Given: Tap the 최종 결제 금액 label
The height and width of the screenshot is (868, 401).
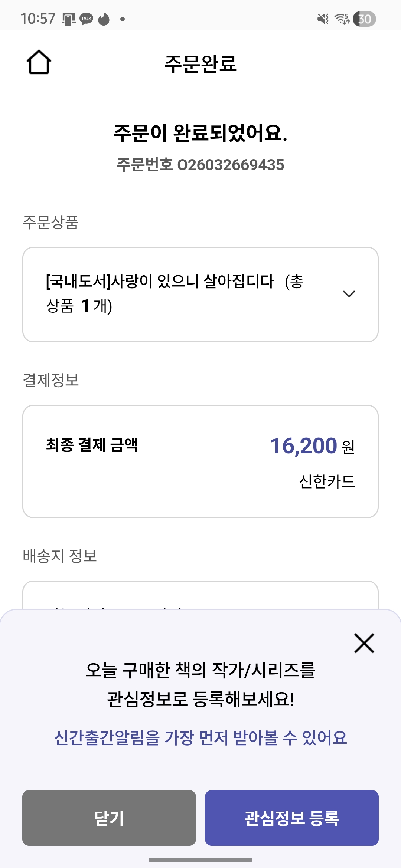Looking at the screenshot, I should pos(92,444).
